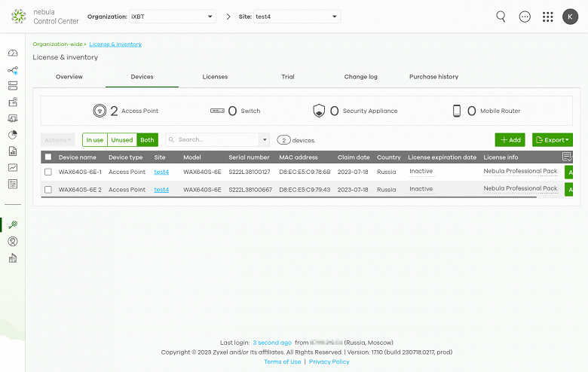Check the box for WAX640S-6E 2
The image size is (588, 372).
point(48,190)
